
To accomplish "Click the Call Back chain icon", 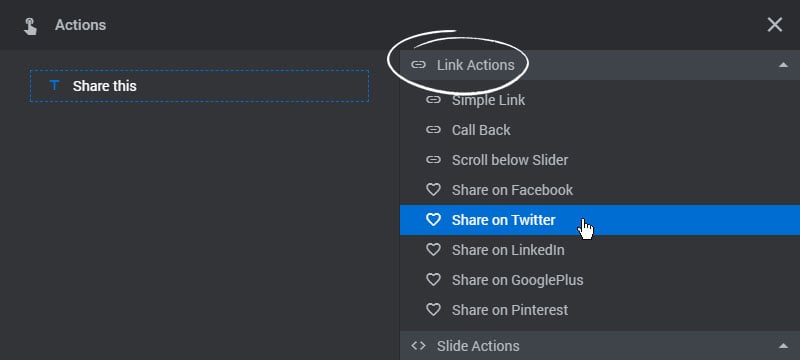I will [433, 130].
